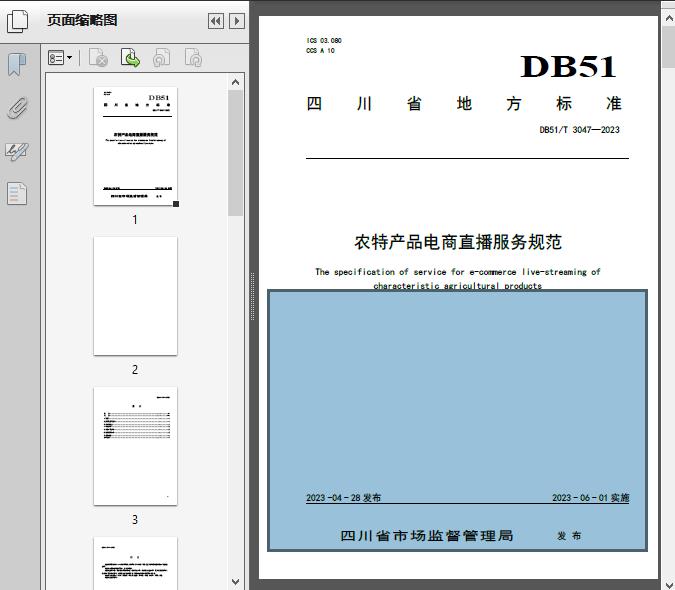Click 四川省市场监督管理局 publisher text
The width and height of the screenshot is (675, 590).
coord(427,536)
